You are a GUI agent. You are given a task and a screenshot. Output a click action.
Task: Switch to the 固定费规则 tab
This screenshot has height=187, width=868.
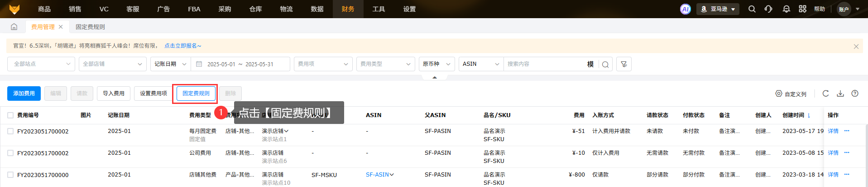[x=90, y=27]
